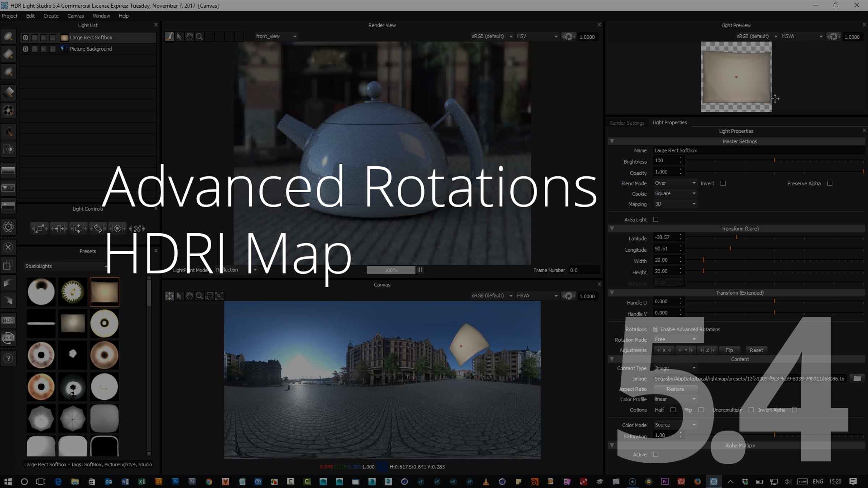This screenshot has height=488, width=868.
Task: Click the Saturation slider track
Action: pos(775,435)
